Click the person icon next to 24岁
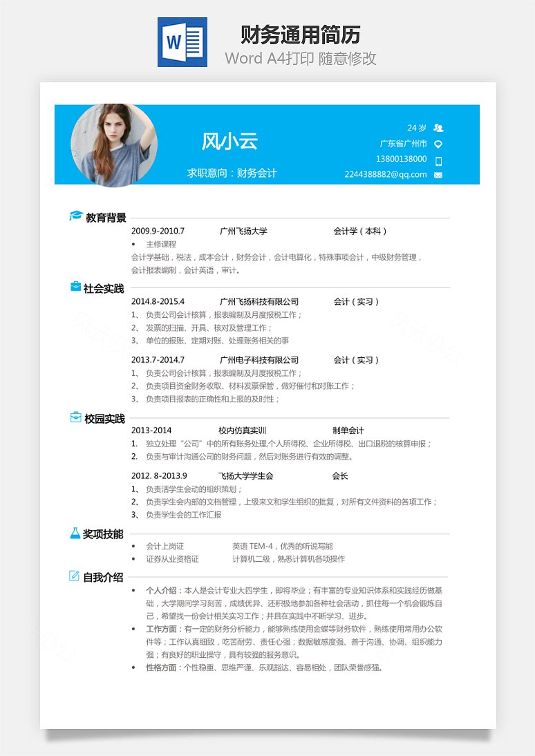The image size is (535, 756). [x=438, y=128]
